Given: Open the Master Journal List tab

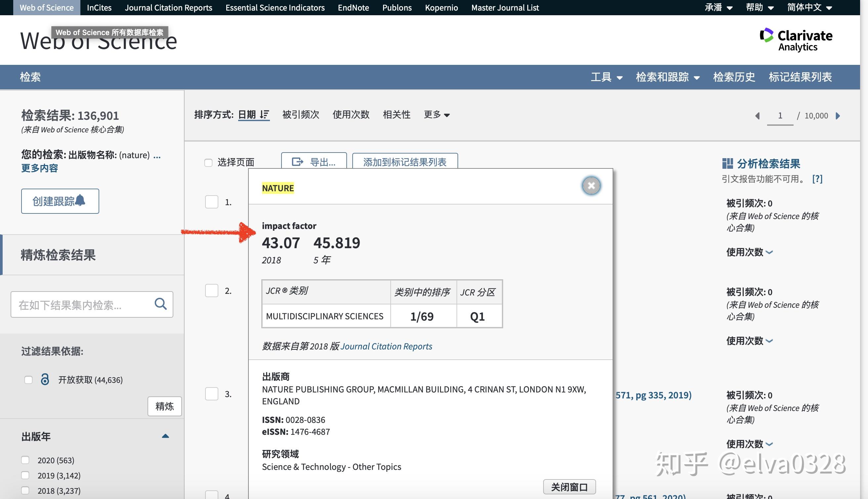Looking at the screenshot, I should (505, 8).
